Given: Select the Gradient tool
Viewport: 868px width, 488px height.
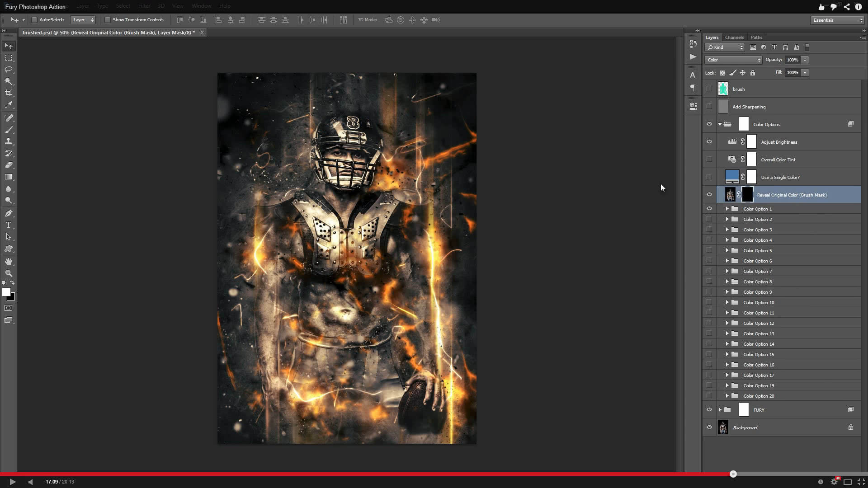Looking at the screenshot, I should click(9, 177).
